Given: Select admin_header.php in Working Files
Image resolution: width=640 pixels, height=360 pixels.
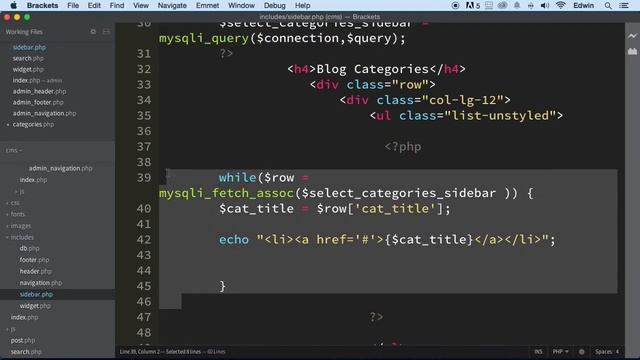Looking at the screenshot, I should 39,91.
